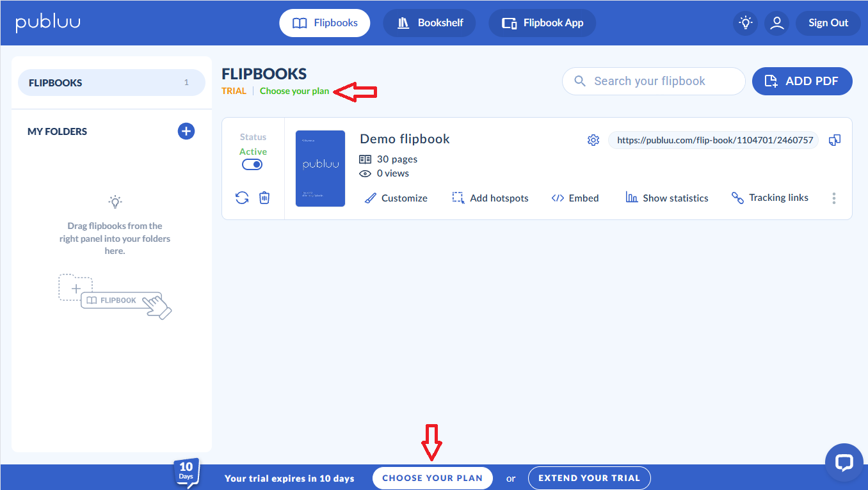Open the three-dot more options menu
868x490 pixels.
833,198
